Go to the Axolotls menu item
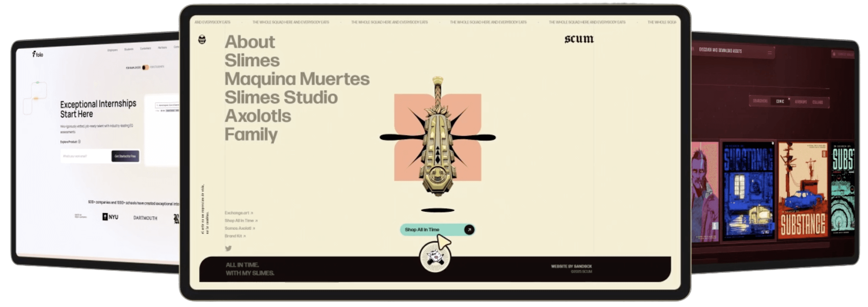Screen dimensions: 868x307 tap(258, 116)
